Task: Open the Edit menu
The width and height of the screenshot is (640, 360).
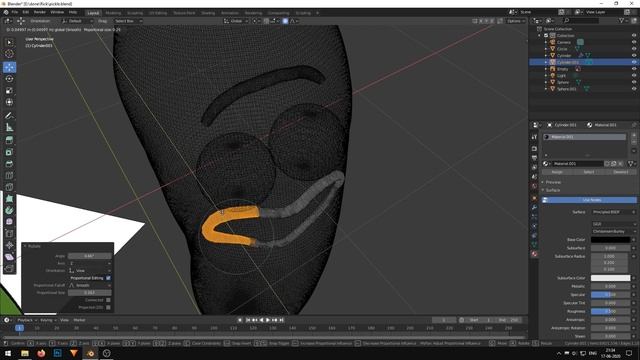Action: point(26,12)
